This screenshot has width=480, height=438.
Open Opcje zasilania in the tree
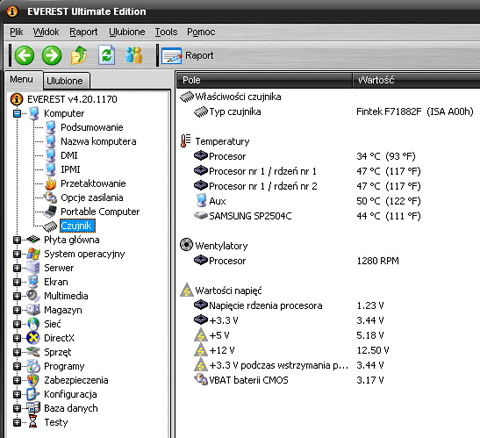pos(83,198)
